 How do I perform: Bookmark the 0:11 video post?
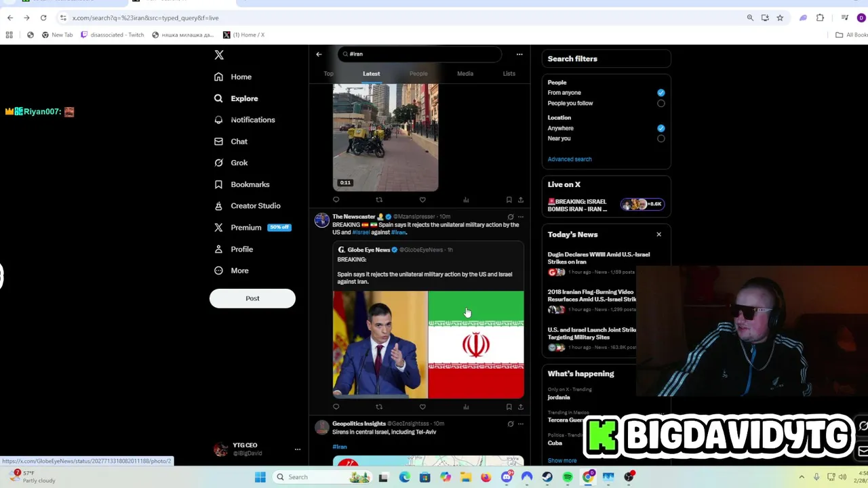click(x=509, y=200)
